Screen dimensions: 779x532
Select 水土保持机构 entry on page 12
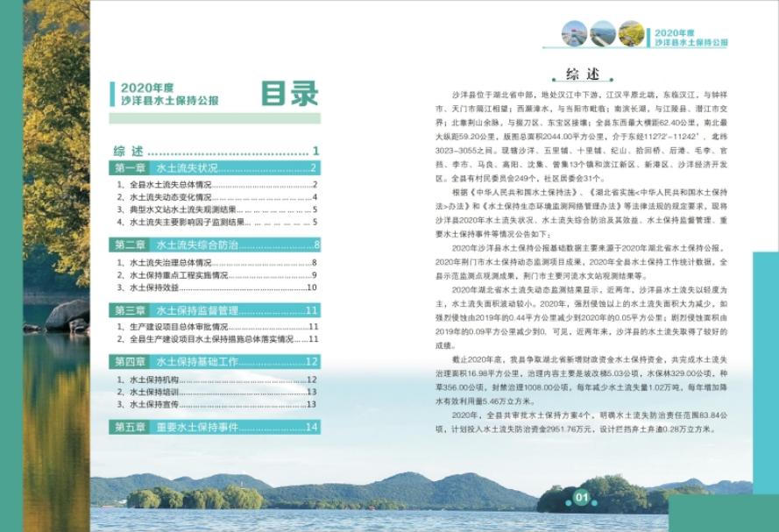click(217, 379)
